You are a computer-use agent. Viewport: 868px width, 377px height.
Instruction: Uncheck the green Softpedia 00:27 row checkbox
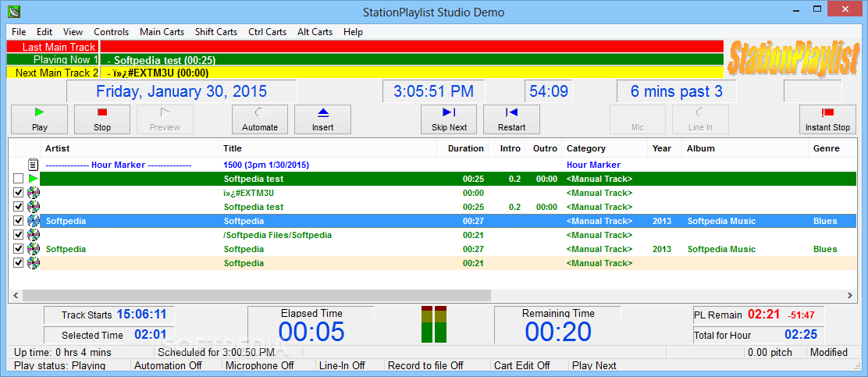pos(18,248)
